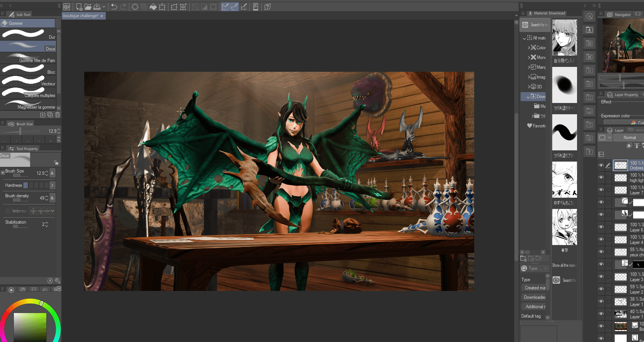Click the material search keyword field

coord(535,268)
